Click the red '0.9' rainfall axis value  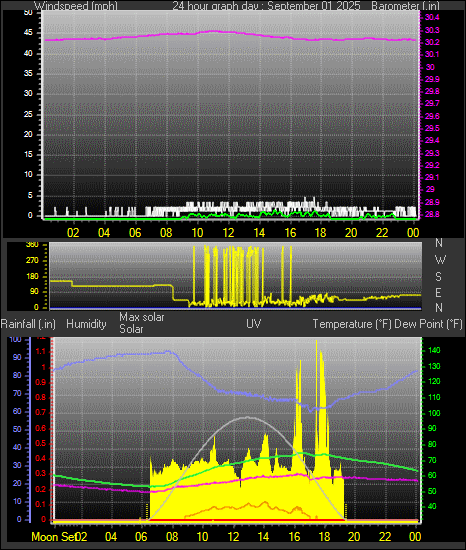[x=40, y=382]
